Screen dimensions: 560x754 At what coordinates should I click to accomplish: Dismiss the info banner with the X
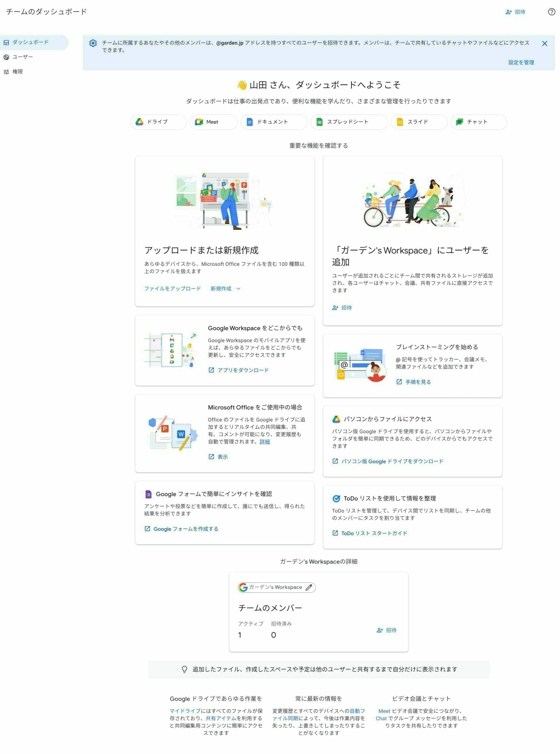pyautogui.click(x=544, y=43)
